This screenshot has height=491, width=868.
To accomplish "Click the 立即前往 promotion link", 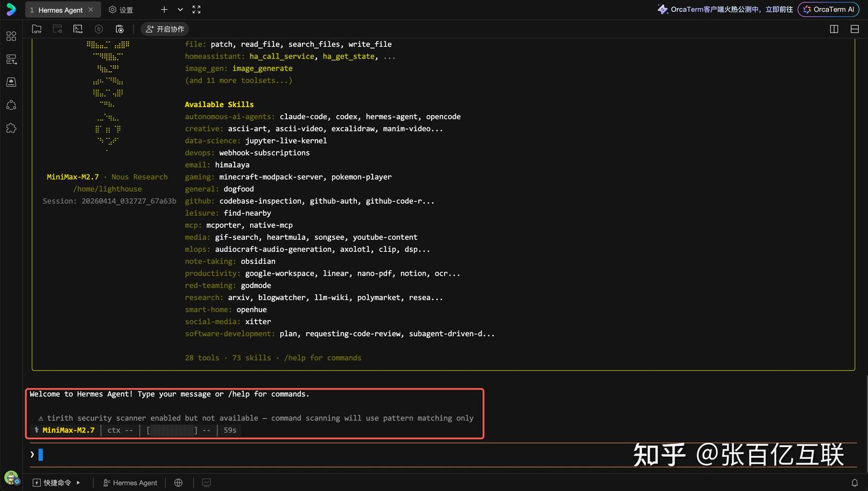I will point(778,9).
